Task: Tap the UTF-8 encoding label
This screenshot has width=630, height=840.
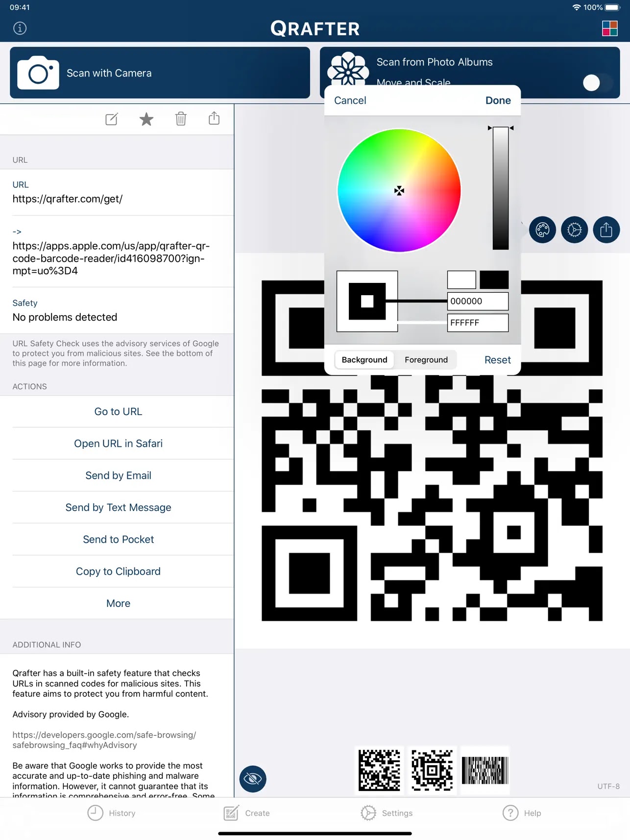Action: pyautogui.click(x=608, y=786)
